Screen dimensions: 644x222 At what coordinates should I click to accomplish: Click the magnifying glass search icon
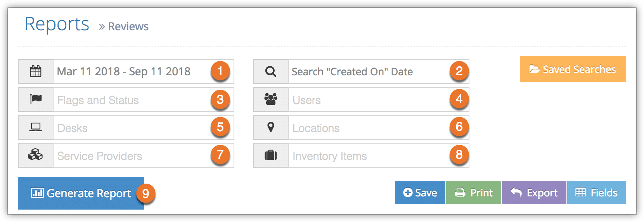coord(271,71)
